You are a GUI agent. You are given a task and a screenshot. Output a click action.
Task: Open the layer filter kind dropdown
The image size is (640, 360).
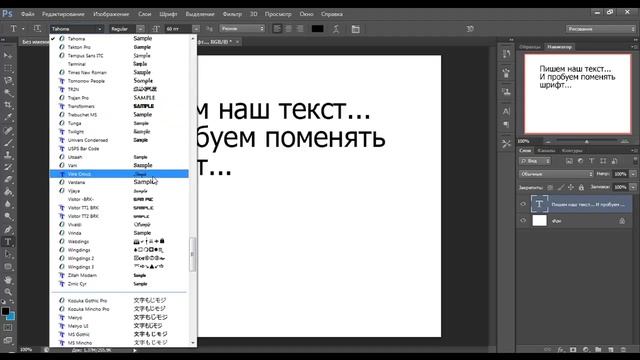535,161
